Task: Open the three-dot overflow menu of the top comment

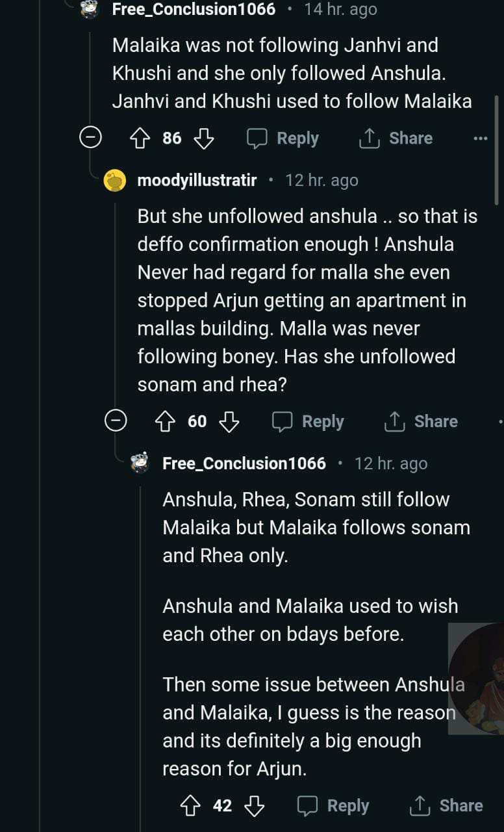Action: tap(481, 138)
